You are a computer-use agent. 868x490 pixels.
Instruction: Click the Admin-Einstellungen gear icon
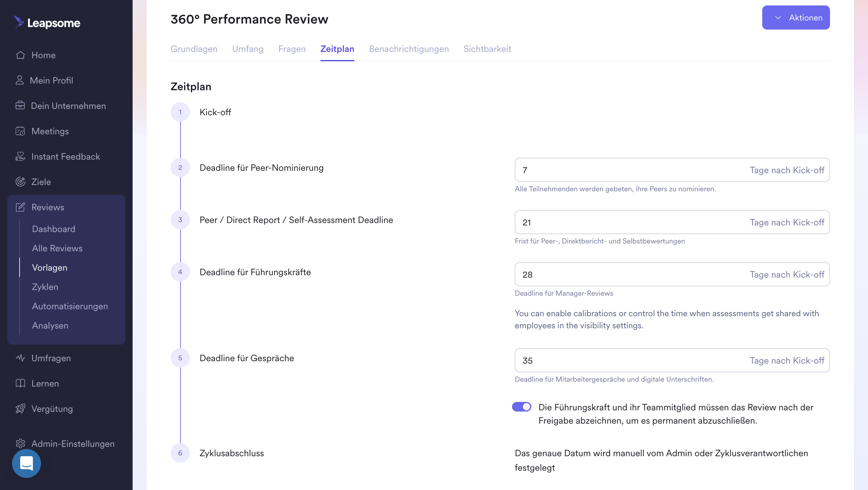click(20, 444)
